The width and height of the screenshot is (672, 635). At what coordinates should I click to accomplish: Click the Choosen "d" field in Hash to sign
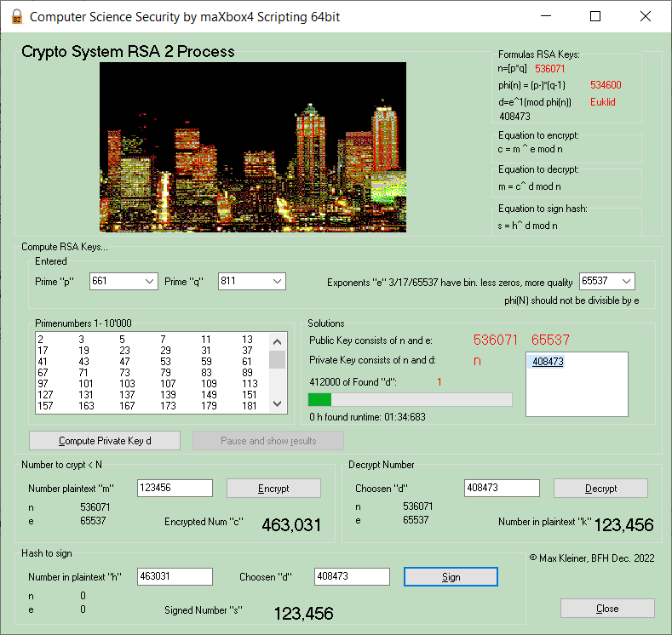352,577
